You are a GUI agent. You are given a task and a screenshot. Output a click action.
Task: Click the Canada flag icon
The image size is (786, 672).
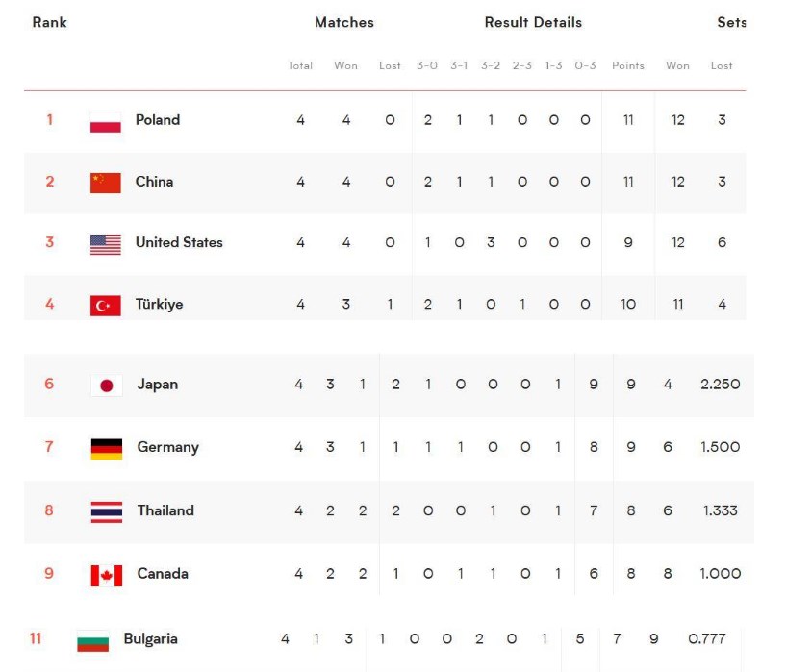pyautogui.click(x=106, y=575)
